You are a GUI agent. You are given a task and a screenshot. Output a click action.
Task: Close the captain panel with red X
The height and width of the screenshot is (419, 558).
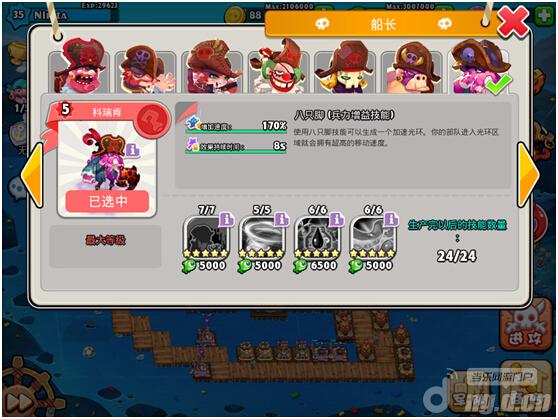(x=512, y=22)
